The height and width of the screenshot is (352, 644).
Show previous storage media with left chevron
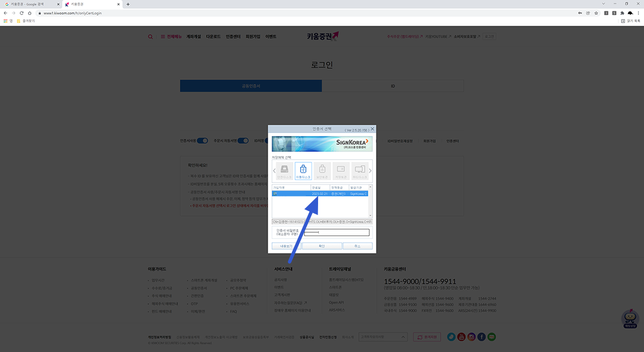click(274, 171)
